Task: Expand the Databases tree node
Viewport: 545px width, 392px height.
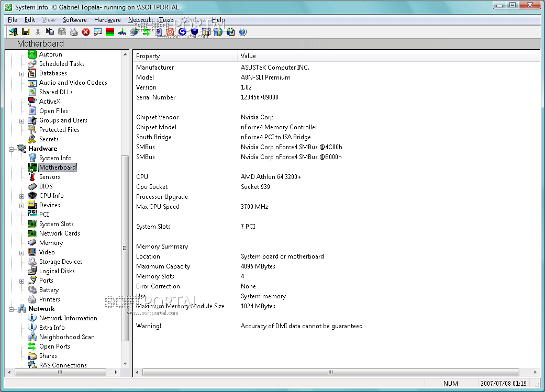Action: 21,74
